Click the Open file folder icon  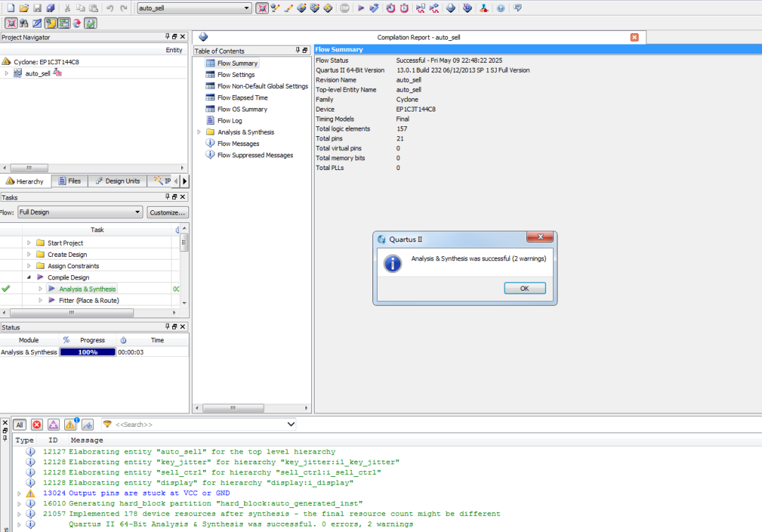pyautogui.click(x=24, y=8)
